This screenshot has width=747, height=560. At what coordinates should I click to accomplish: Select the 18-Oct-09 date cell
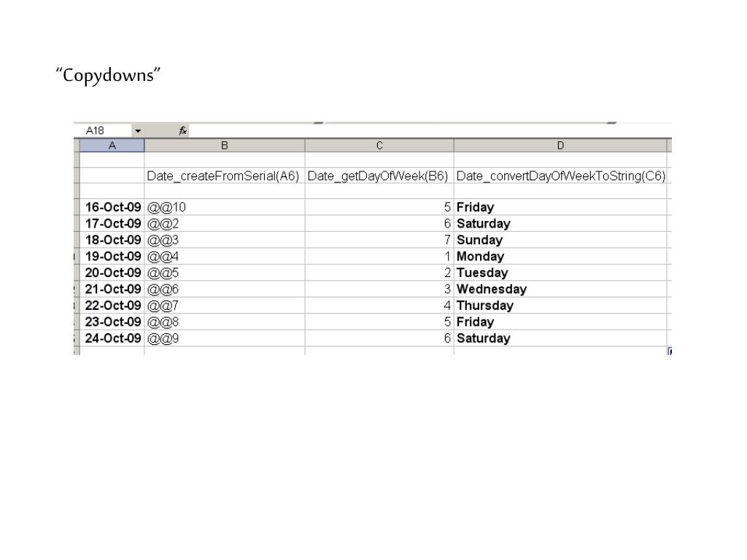(x=112, y=240)
